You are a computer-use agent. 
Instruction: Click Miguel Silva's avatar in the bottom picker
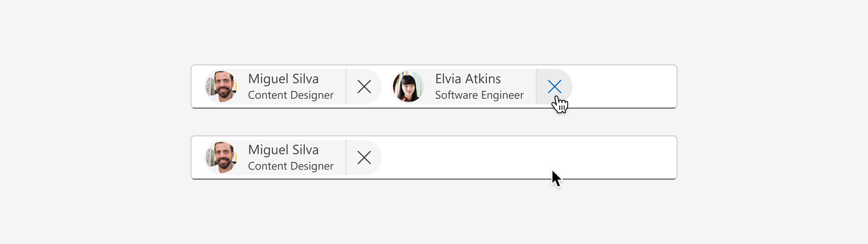point(221,157)
